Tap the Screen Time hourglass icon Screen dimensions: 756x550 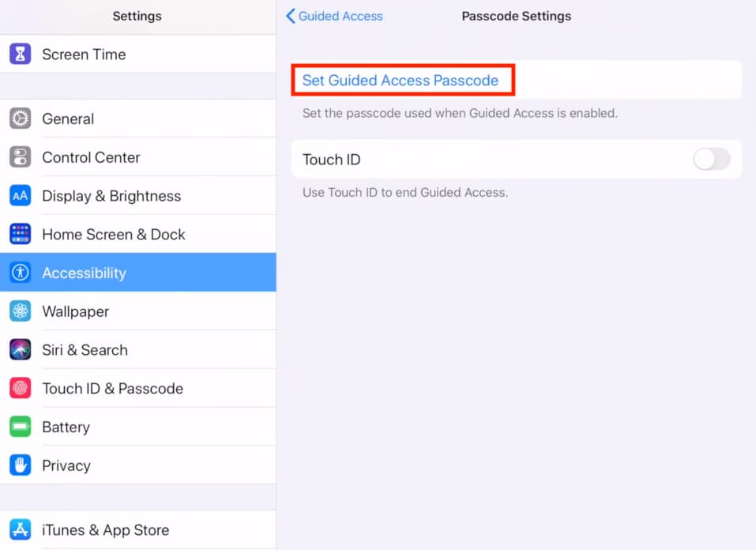[x=21, y=54]
